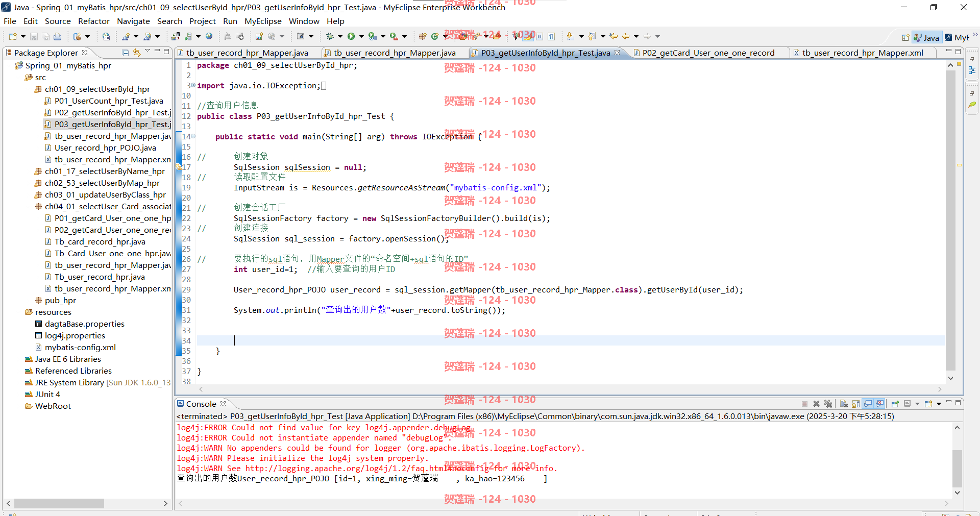Close the Package Explorer view
Image resolution: width=980 pixels, height=516 pixels.
coord(85,53)
